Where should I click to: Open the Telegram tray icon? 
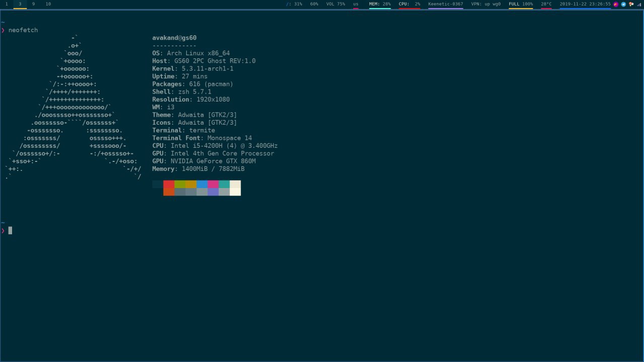pyautogui.click(x=623, y=4)
